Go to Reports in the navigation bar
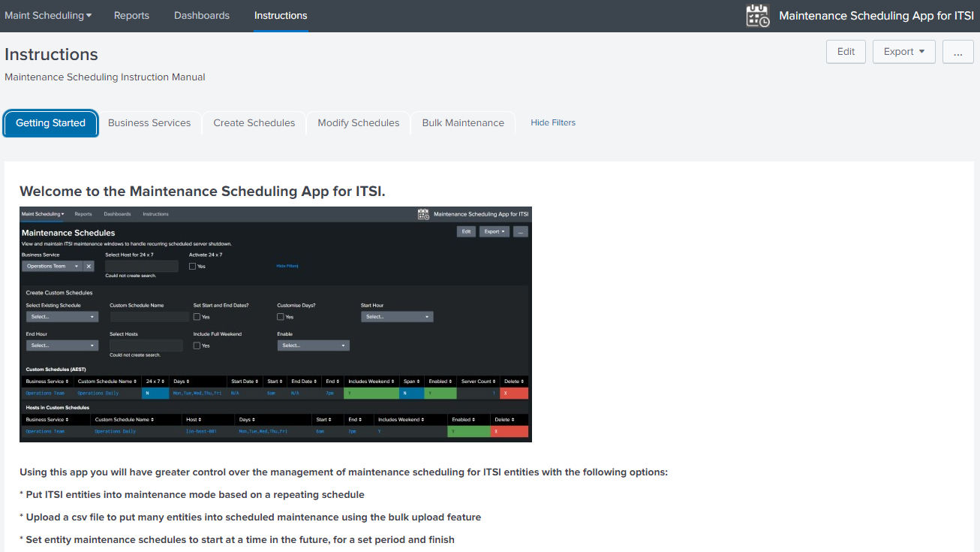 tap(131, 15)
